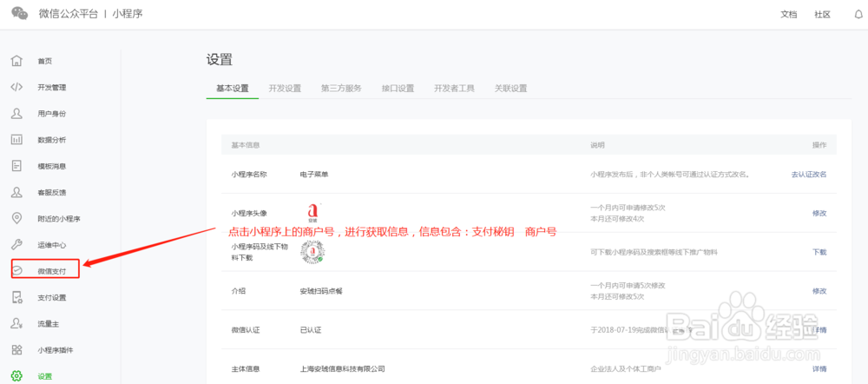Open the 文档 link in header

coord(789,15)
